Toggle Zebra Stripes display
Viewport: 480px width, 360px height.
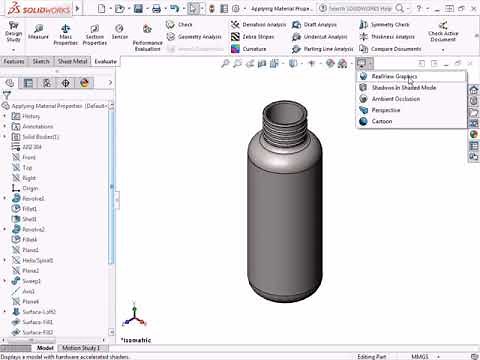tap(252, 37)
